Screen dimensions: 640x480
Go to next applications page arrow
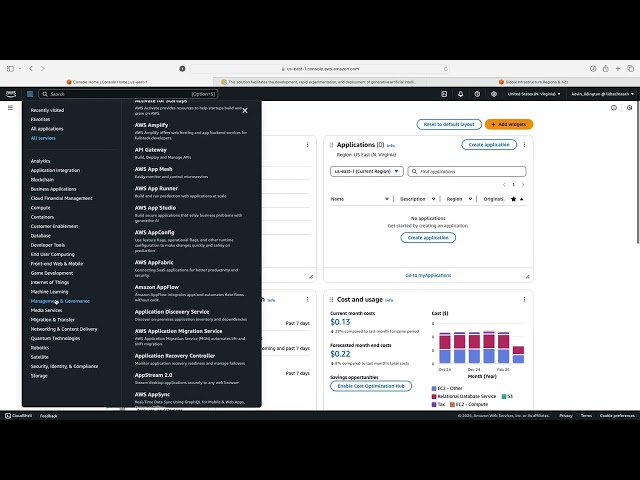point(523,185)
